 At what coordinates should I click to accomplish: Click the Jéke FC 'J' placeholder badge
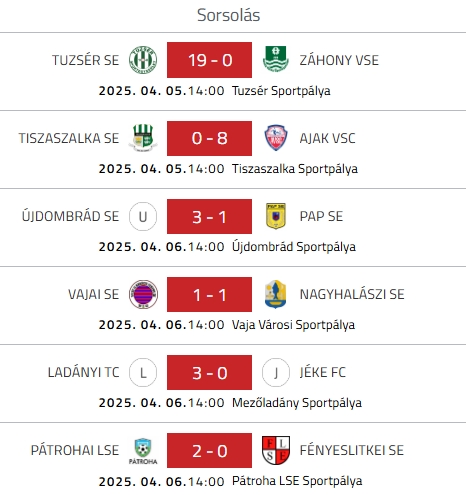276,372
